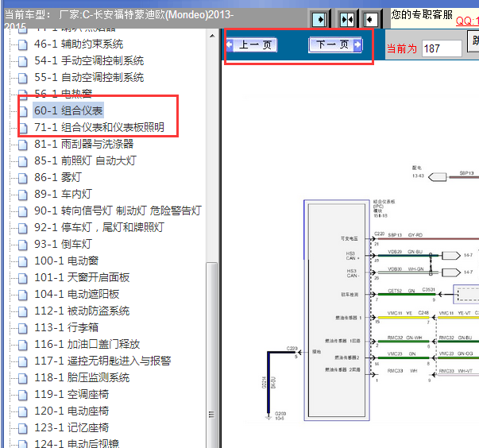The width and height of the screenshot is (479, 448).
Task: Open tree item 117-1 遥控无钥匙进入与报警
Action: pyautogui.click(x=102, y=361)
